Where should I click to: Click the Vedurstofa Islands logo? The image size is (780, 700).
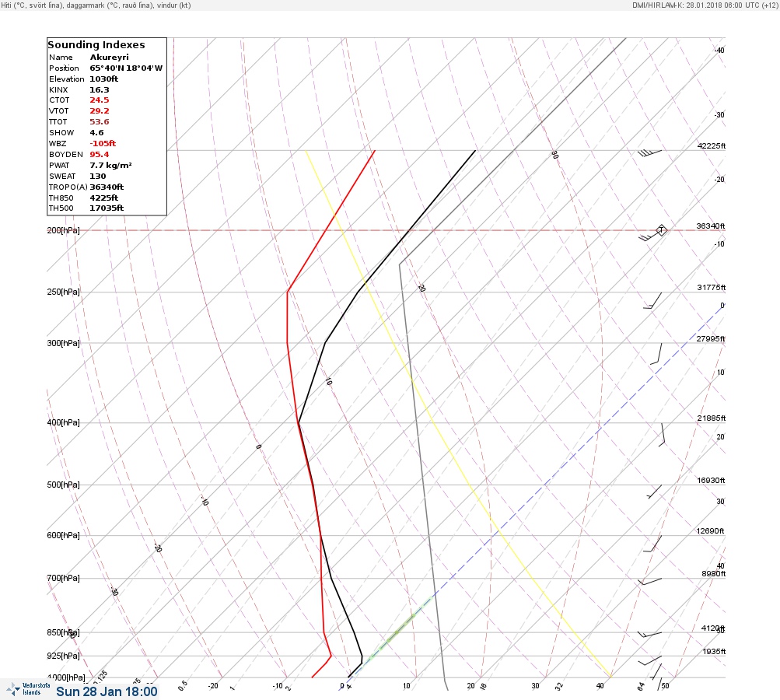click(x=28, y=689)
